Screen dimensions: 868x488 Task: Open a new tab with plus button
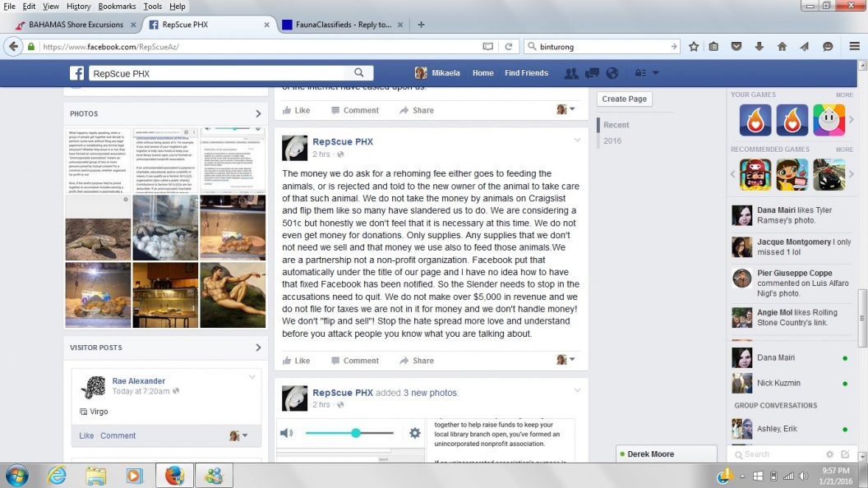pyautogui.click(x=421, y=25)
